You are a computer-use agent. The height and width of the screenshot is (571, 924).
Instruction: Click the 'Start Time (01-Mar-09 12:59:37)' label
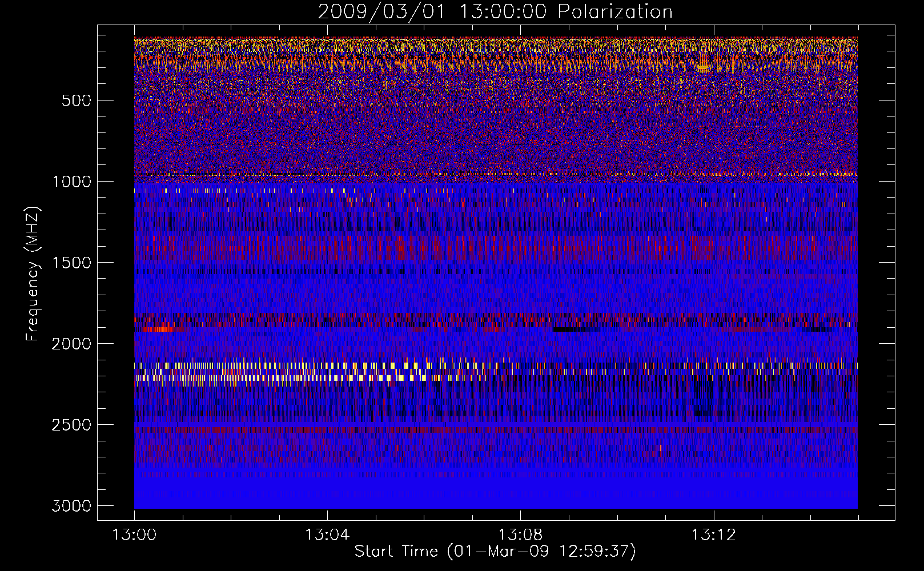pos(495,552)
